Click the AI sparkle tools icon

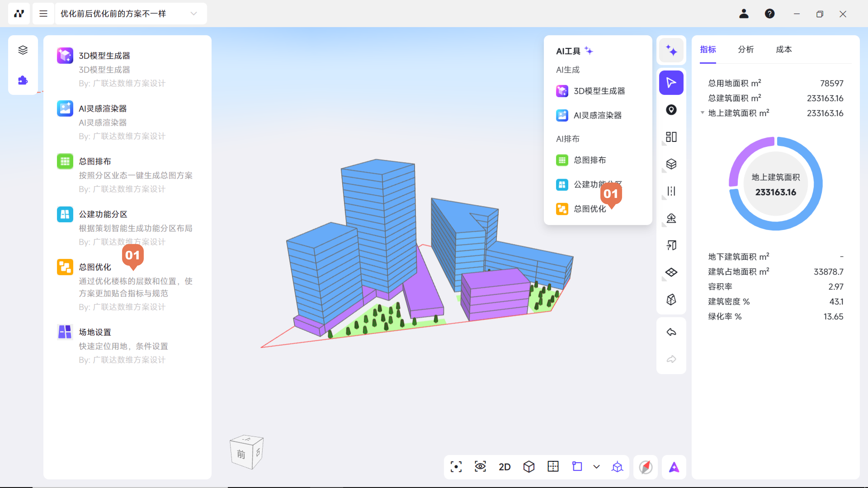pyautogui.click(x=671, y=51)
